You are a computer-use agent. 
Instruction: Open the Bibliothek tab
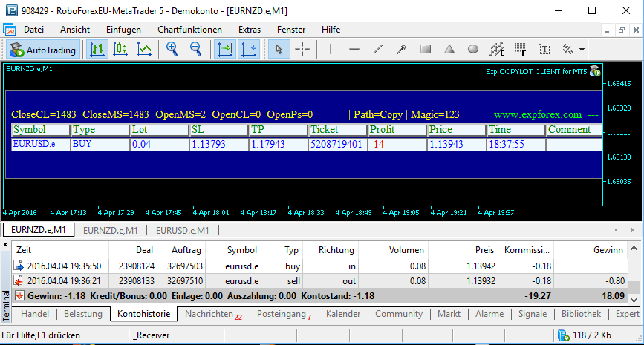coord(581,314)
